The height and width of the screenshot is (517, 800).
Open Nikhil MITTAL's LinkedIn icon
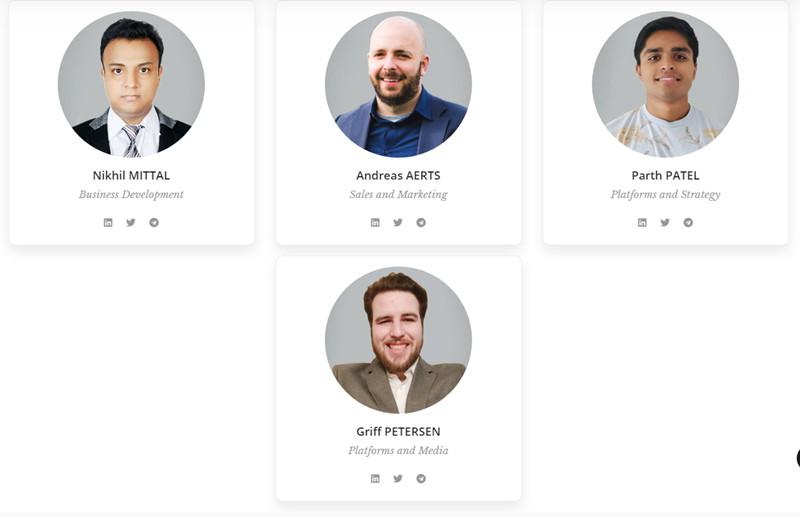pyautogui.click(x=108, y=223)
